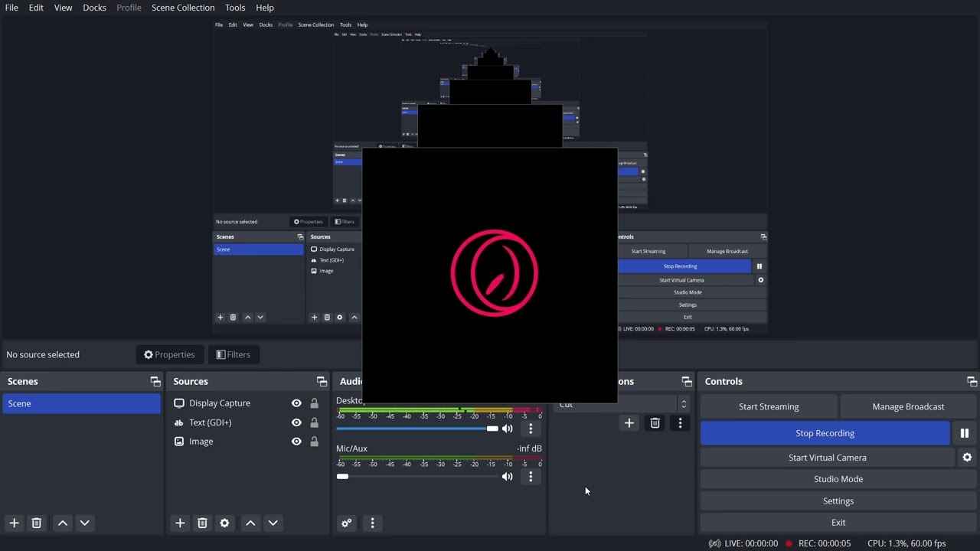Mute the Desktop audio channel

507,429
